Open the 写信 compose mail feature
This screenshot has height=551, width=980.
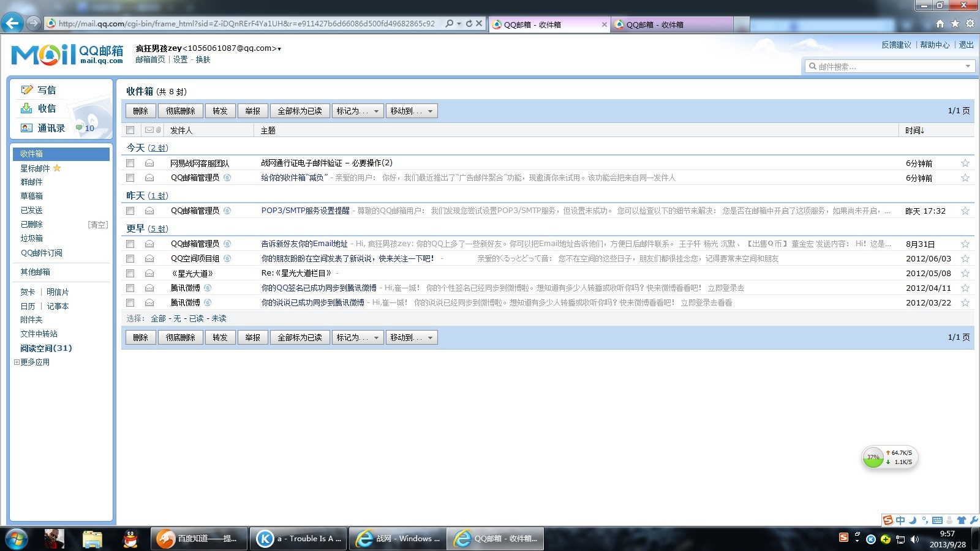[x=46, y=89]
